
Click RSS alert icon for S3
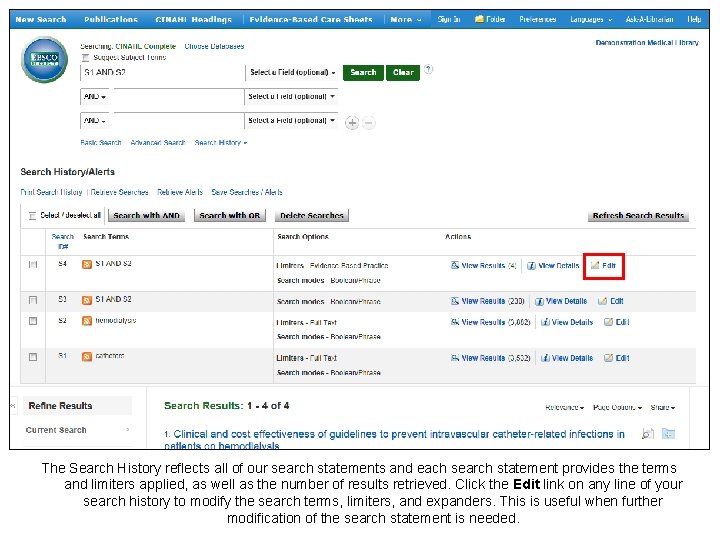[x=87, y=300]
